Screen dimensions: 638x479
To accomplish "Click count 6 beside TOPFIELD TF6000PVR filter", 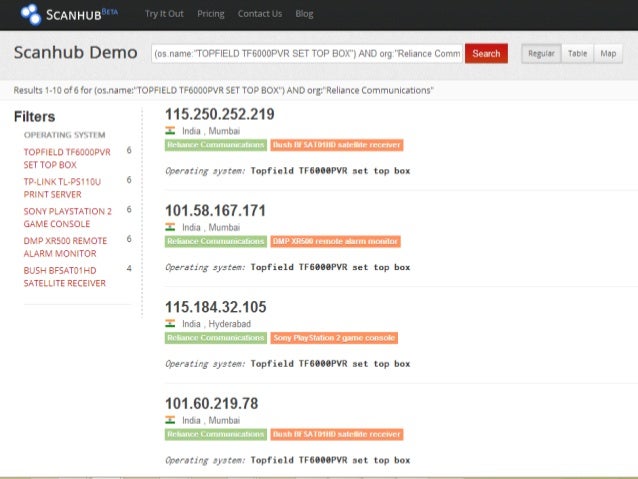I will 129,150.
